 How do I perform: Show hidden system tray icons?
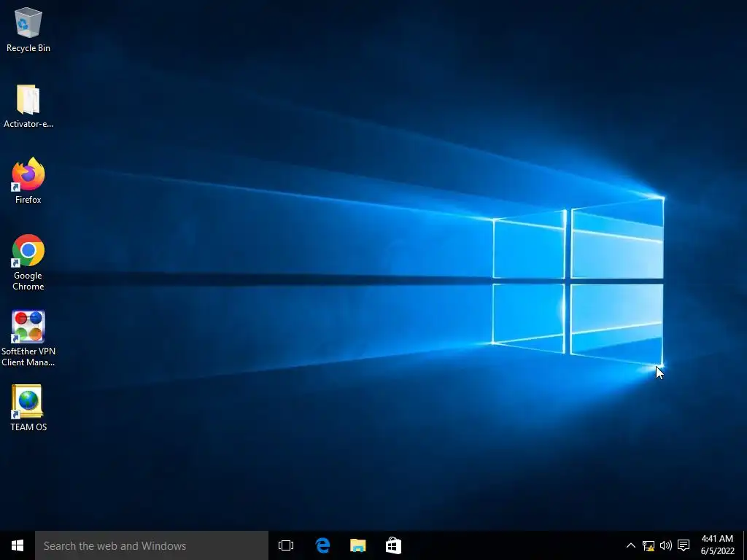(x=630, y=545)
